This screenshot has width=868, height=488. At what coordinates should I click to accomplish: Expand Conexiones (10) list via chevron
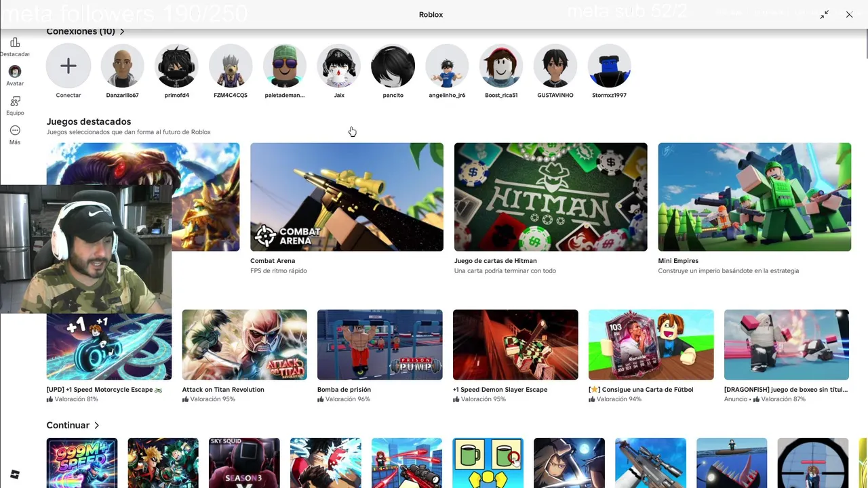[x=122, y=31]
